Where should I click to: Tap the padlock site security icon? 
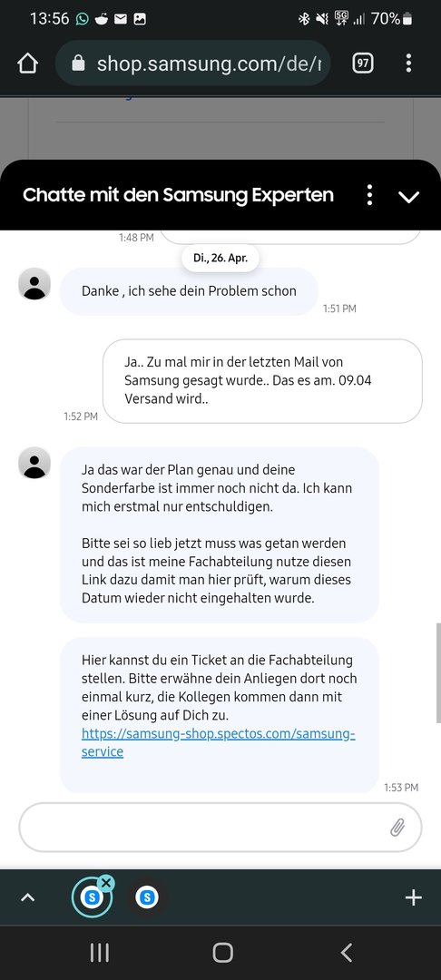coord(78,64)
